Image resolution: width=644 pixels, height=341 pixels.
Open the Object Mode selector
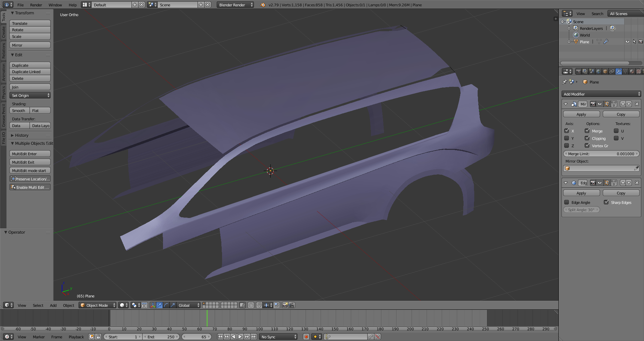tap(98, 305)
